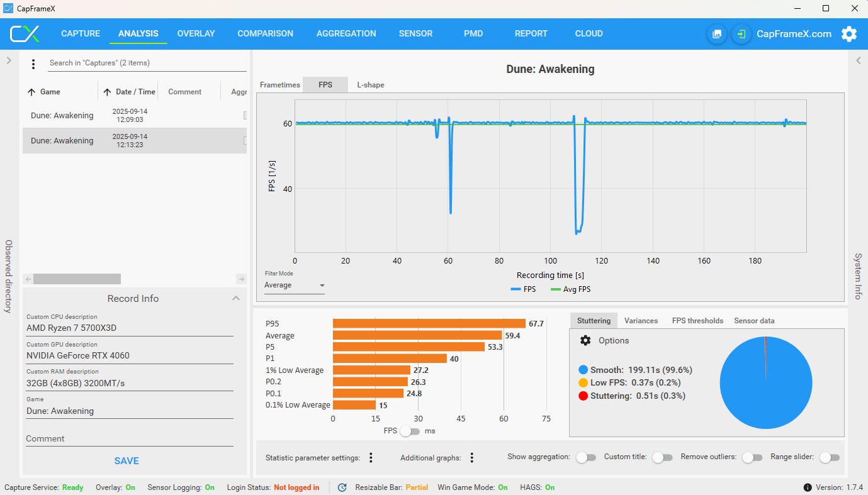
Task: Enable Custom title switch
Action: 662,457
